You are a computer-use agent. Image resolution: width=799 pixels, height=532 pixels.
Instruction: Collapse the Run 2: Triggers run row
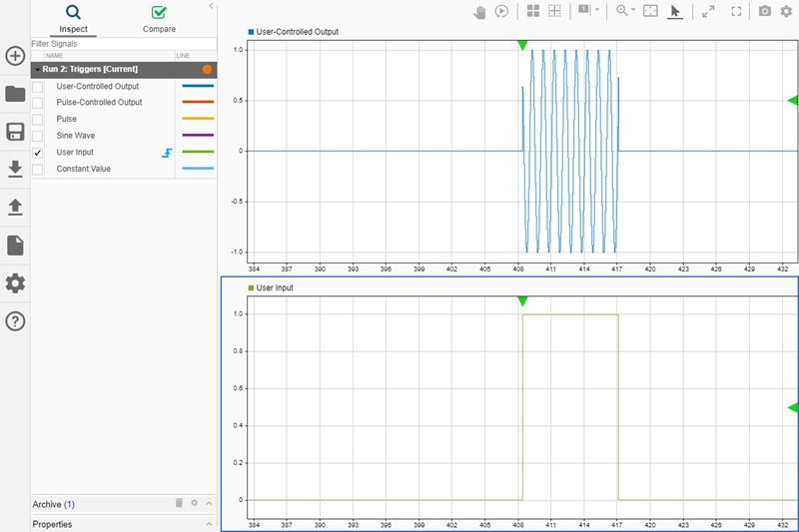point(37,69)
